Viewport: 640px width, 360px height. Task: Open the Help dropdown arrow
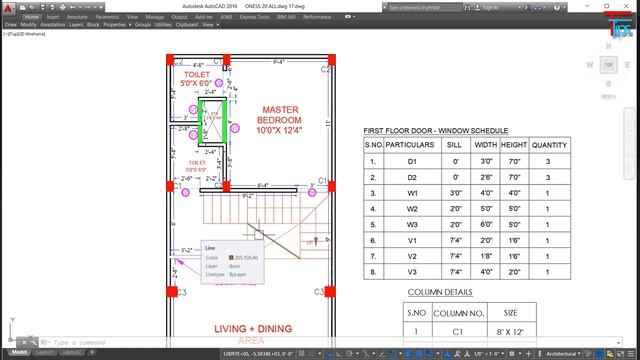(565, 7)
